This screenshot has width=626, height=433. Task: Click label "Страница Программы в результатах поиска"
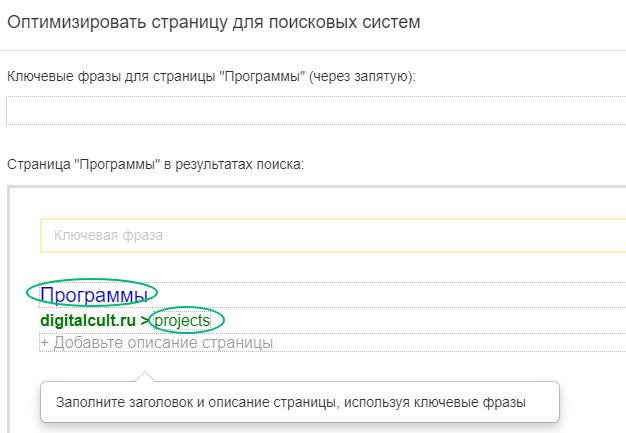pyautogui.click(x=156, y=164)
